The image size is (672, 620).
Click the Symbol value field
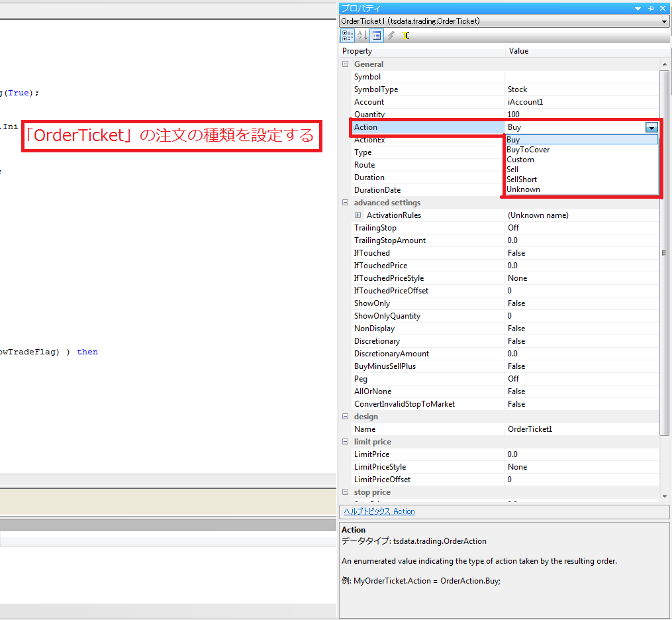(x=582, y=77)
